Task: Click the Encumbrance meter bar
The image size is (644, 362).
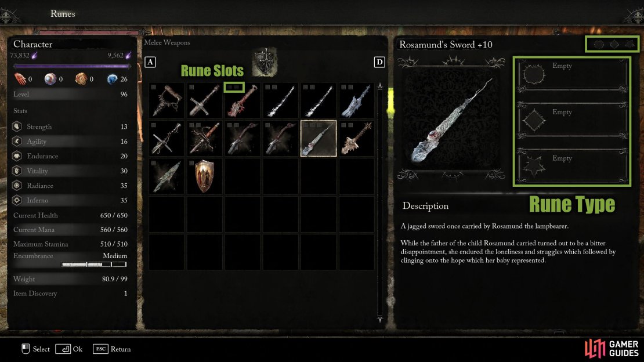Action: tap(94, 264)
